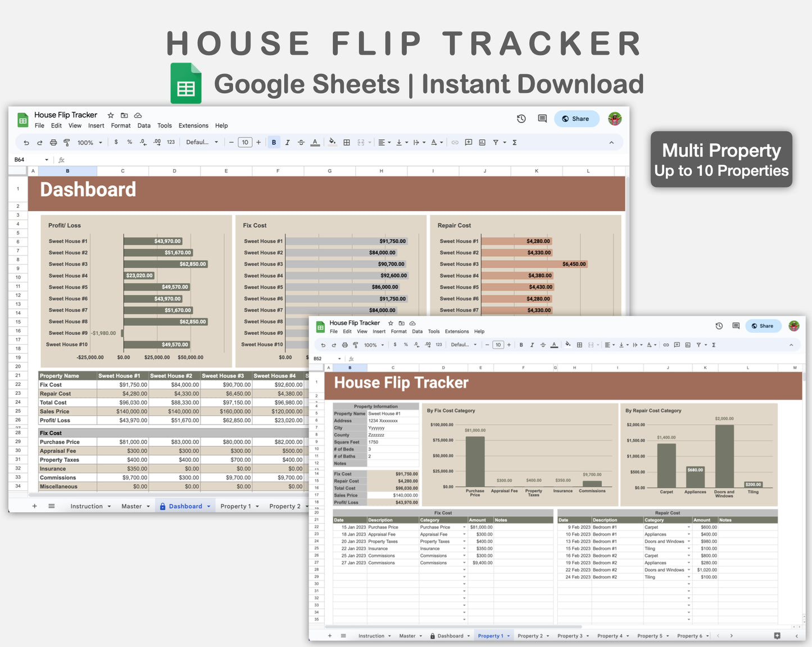Screen dimensions: 812x647
Task: Toggle italic formatting
Action: [x=287, y=142]
